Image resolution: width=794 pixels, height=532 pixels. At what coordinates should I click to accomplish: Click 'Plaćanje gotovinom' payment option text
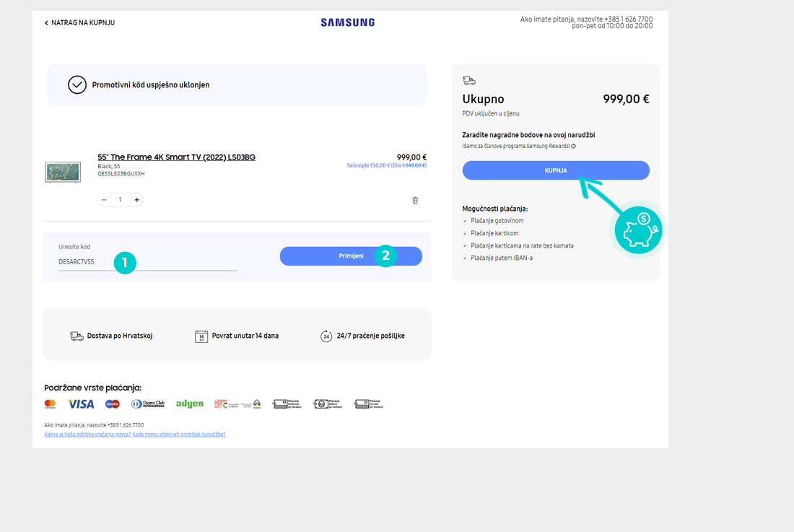(497, 221)
